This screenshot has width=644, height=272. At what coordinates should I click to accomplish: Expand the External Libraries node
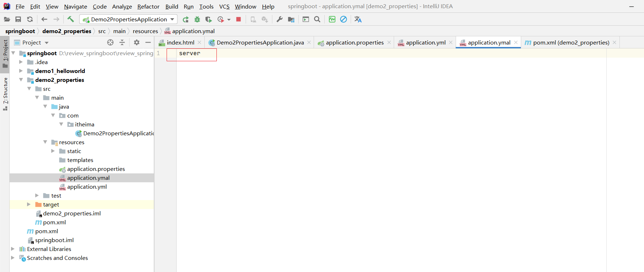point(13,249)
